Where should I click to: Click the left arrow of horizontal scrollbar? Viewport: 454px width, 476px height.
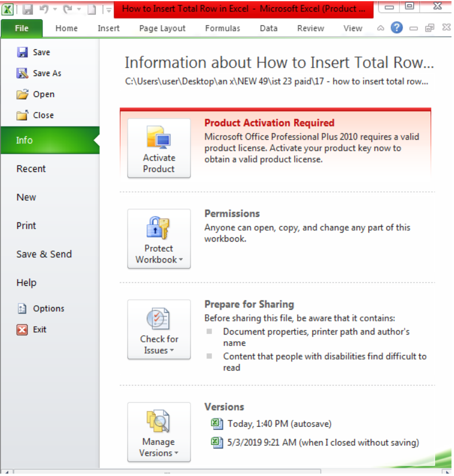[6, 472]
